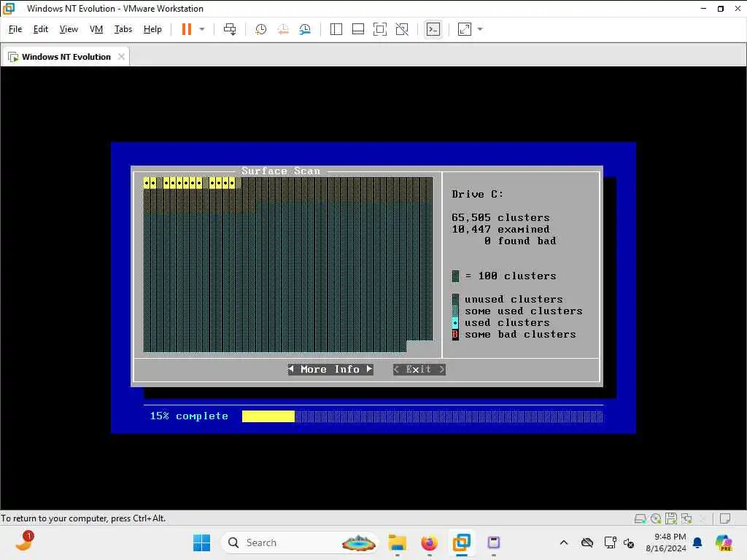This screenshot has width=747, height=560.
Task: Click the More Info button
Action: pos(330,370)
